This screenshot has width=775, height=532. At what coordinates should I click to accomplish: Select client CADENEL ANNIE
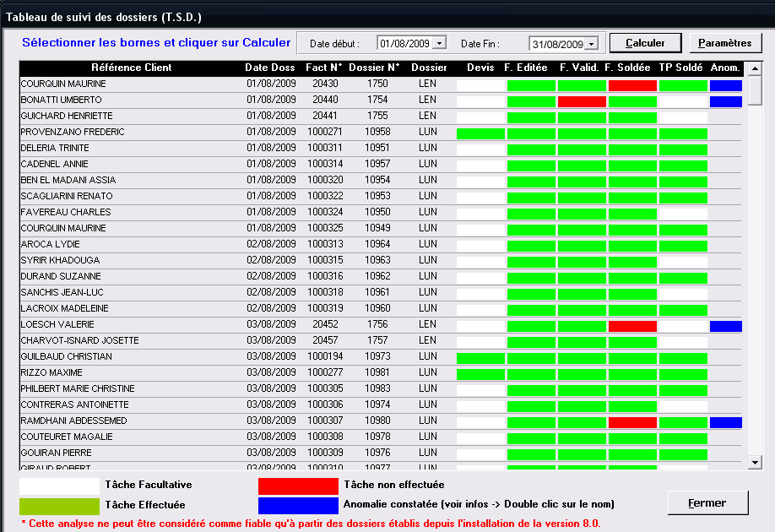coord(54,164)
